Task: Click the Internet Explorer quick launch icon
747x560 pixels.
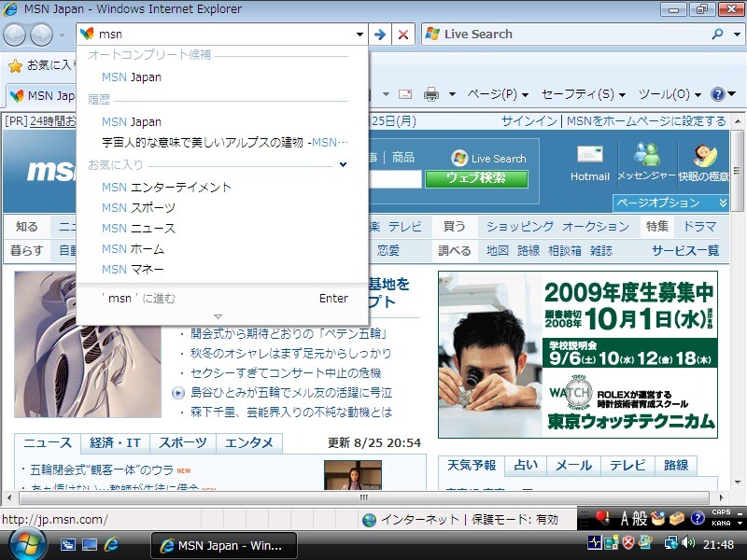Action: click(111, 544)
